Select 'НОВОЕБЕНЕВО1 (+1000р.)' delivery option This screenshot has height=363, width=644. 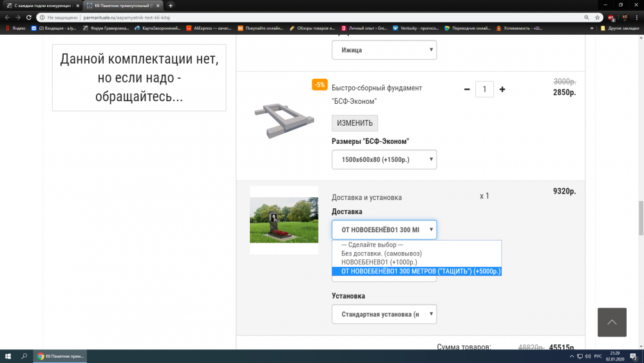coord(379,262)
